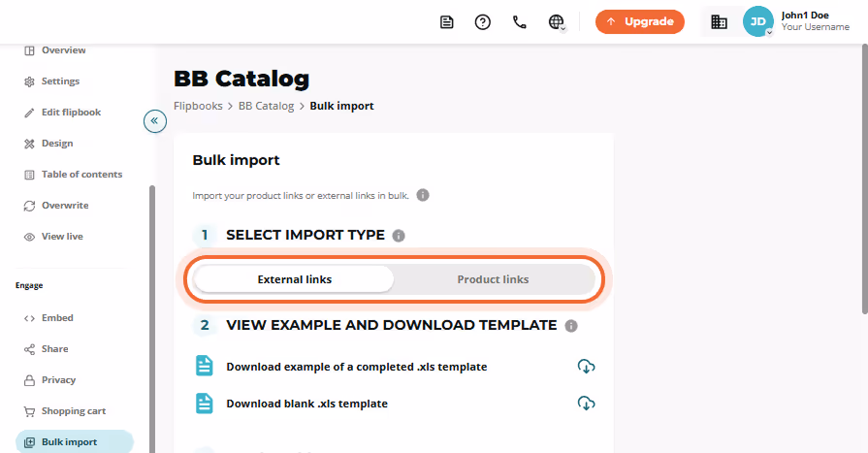This screenshot has height=453, width=868.
Task: Click file icon beside completed example template
Action: point(205,366)
